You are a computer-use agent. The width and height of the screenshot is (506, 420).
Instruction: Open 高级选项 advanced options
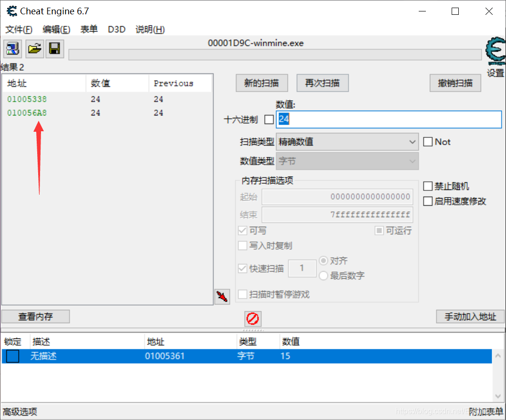click(20, 411)
